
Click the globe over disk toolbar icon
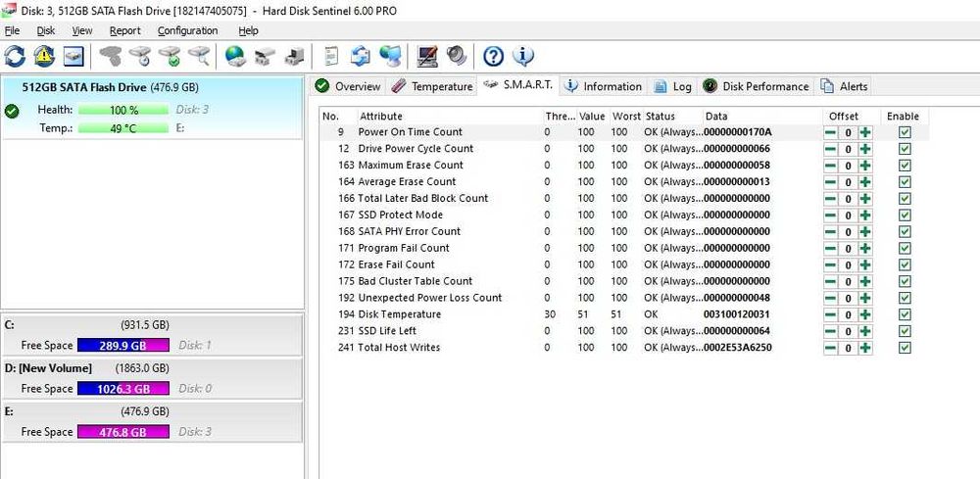235,56
